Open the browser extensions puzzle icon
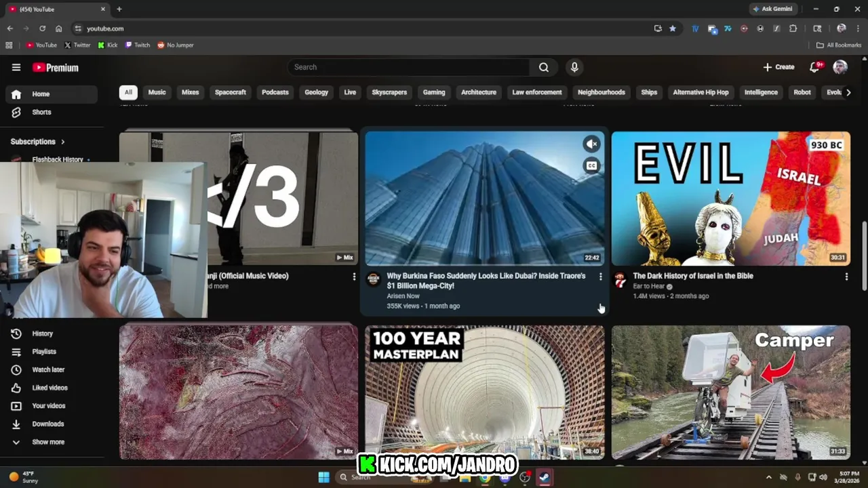This screenshot has width=868, height=488. [793, 28]
